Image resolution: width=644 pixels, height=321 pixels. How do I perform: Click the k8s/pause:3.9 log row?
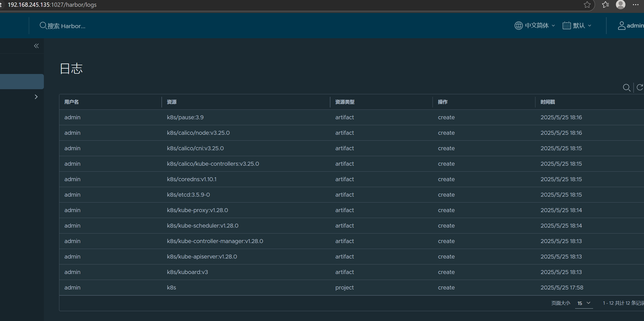click(185, 117)
